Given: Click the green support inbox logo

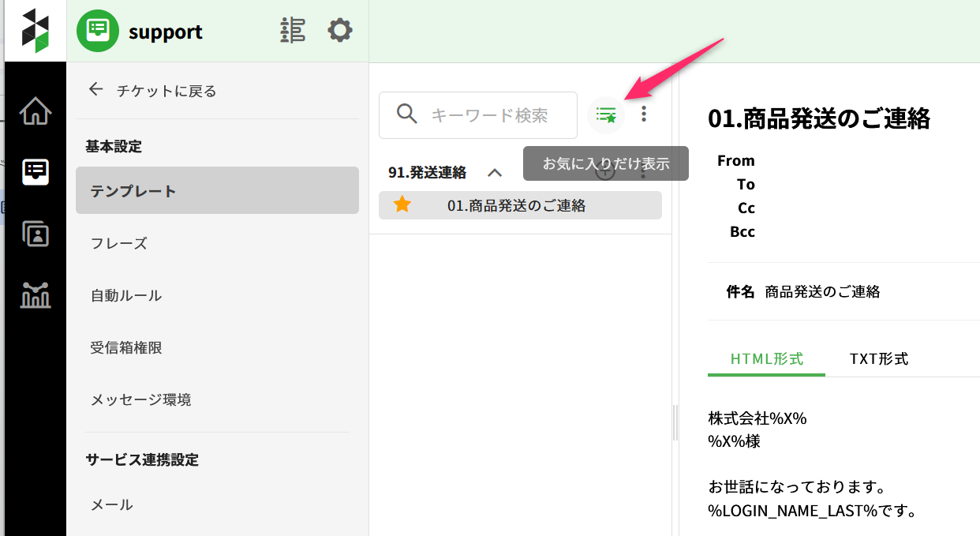Looking at the screenshot, I should coord(97,32).
